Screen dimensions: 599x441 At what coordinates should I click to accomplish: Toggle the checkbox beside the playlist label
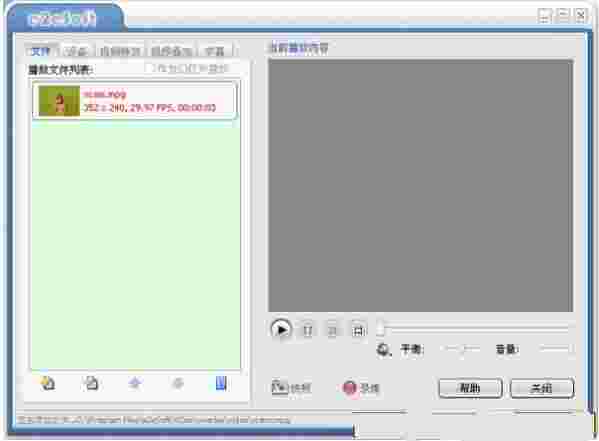pyautogui.click(x=149, y=68)
